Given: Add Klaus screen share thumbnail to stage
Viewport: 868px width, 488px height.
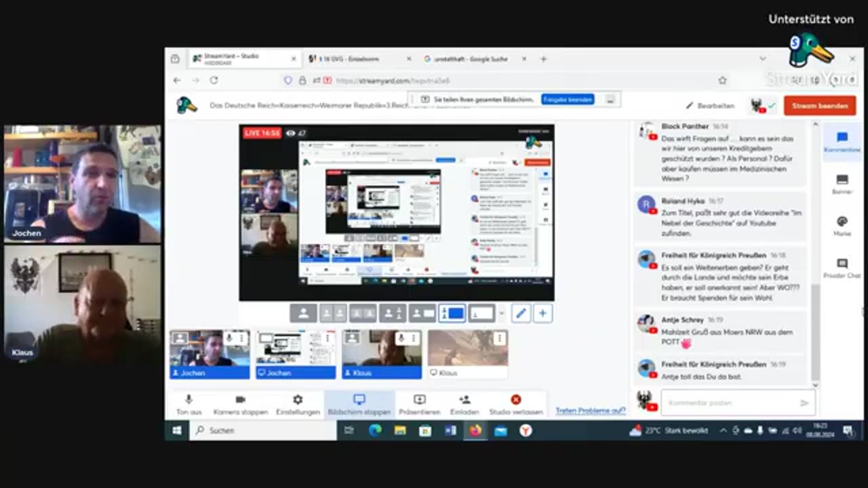Looking at the screenshot, I should [x=468, y=354].
